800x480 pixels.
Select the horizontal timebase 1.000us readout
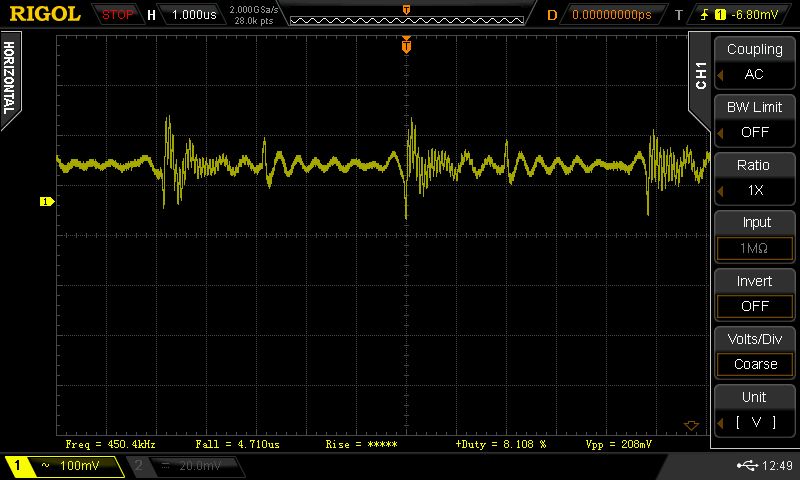tap(194, 14)
